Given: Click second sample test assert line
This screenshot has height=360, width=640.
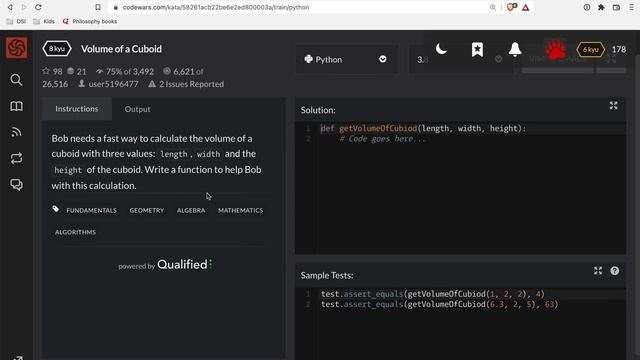Looking at the screenshot, I should coord(440,304).
